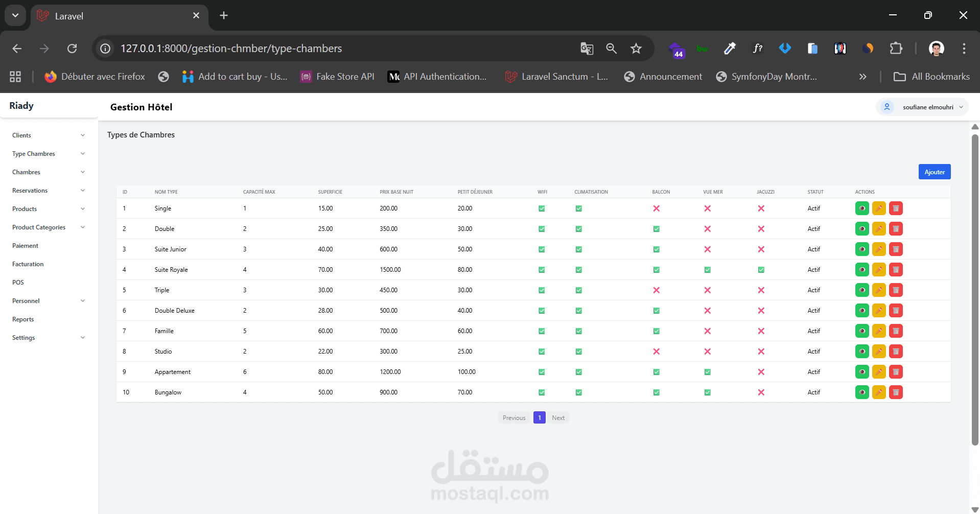This screenshot has height=514, width=980.
Task: Expand the Chambres sidebar menu
Action: (49, 172)
